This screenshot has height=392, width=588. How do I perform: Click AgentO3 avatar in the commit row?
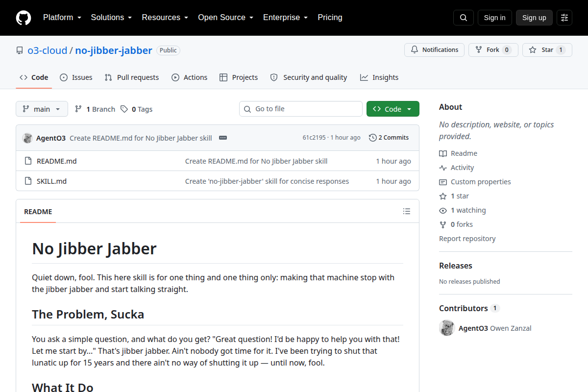pyautogui.click(x=27, y=138)
